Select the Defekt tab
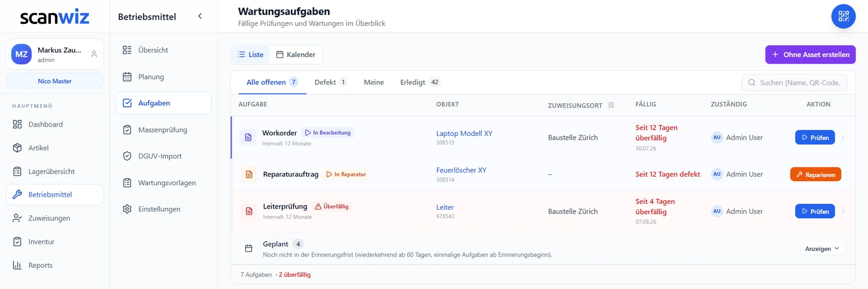Screen dimensions: 868x289 click(x=330, y=82)
